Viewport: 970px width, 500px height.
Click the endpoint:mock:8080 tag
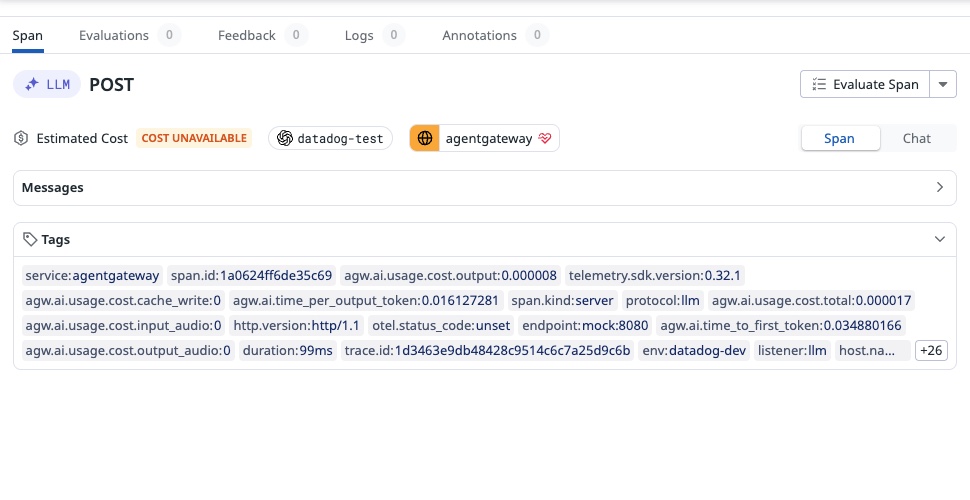click(x=585, y=325)
